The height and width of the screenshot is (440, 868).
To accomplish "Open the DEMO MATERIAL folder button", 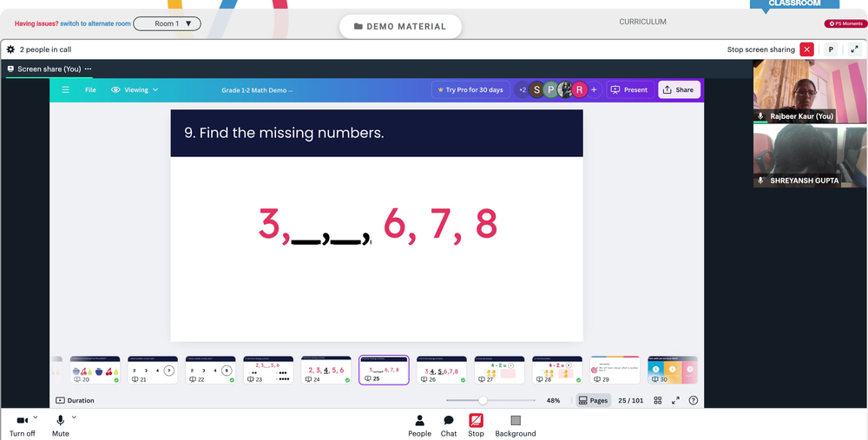I will tap(400, 26).
